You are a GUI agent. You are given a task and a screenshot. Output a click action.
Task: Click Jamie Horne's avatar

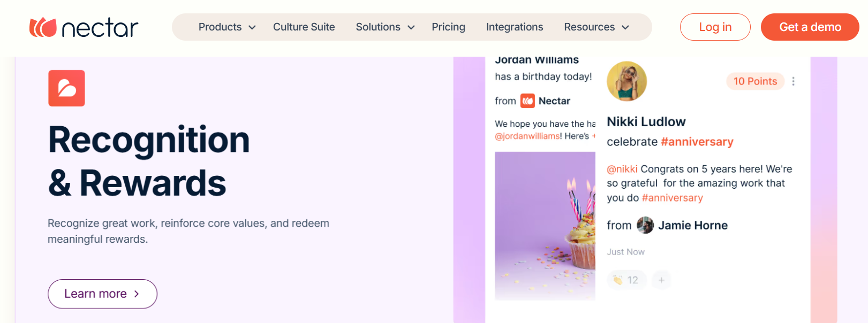coord(645,225)
